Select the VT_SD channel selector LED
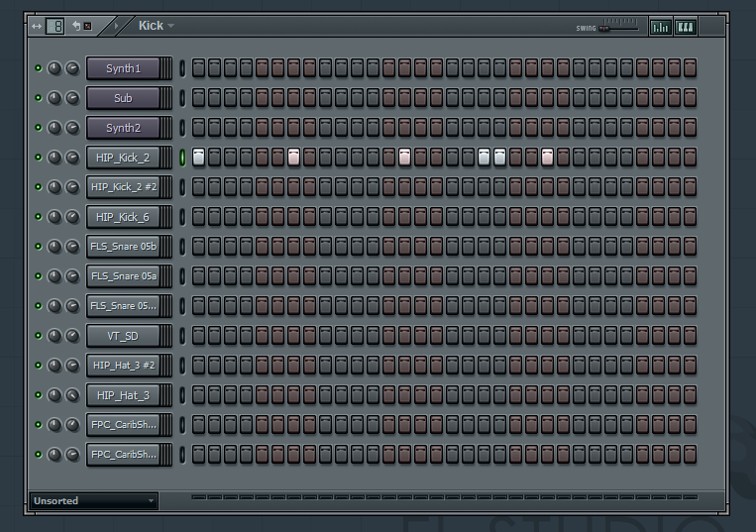The height and width of the screenshot is (532, 756). (182, 336)
